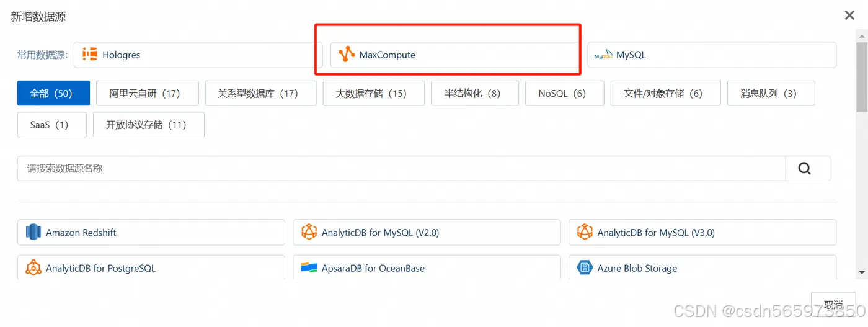Screen dimensions: 868x327
Task: Select the 文件/对象存储 (6) category tab
Action: (x=665, y=93)
